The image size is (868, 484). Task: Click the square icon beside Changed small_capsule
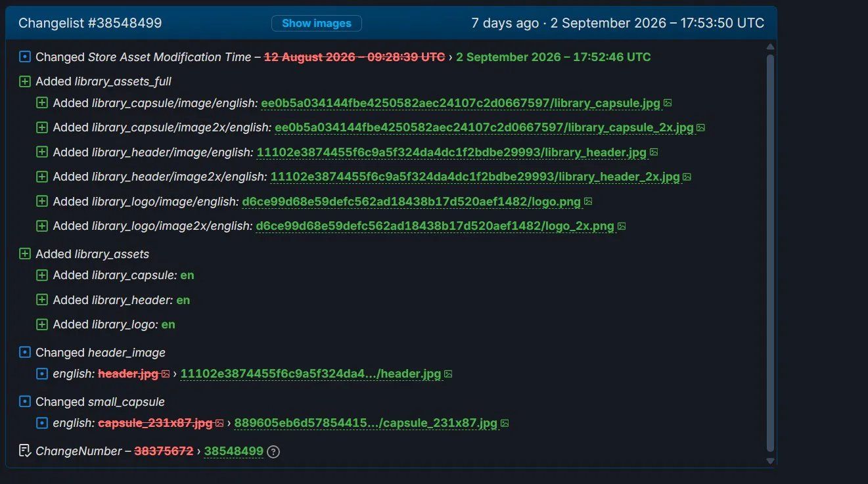coord(25,401)
